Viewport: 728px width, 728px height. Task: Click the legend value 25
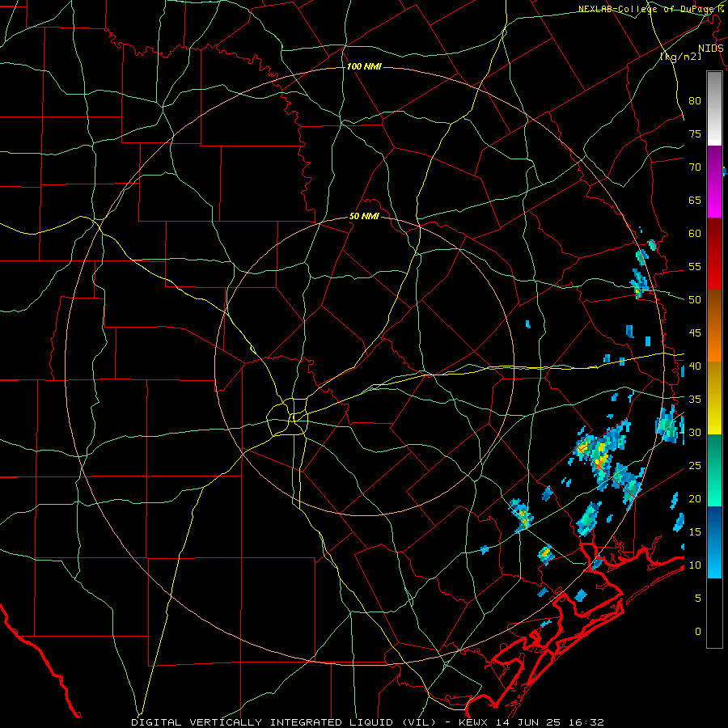[695, 465]
